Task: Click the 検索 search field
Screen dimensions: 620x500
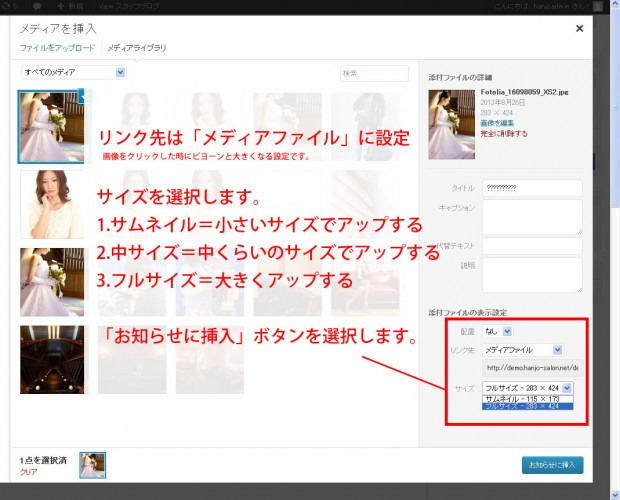Action: tap(374, 73)
